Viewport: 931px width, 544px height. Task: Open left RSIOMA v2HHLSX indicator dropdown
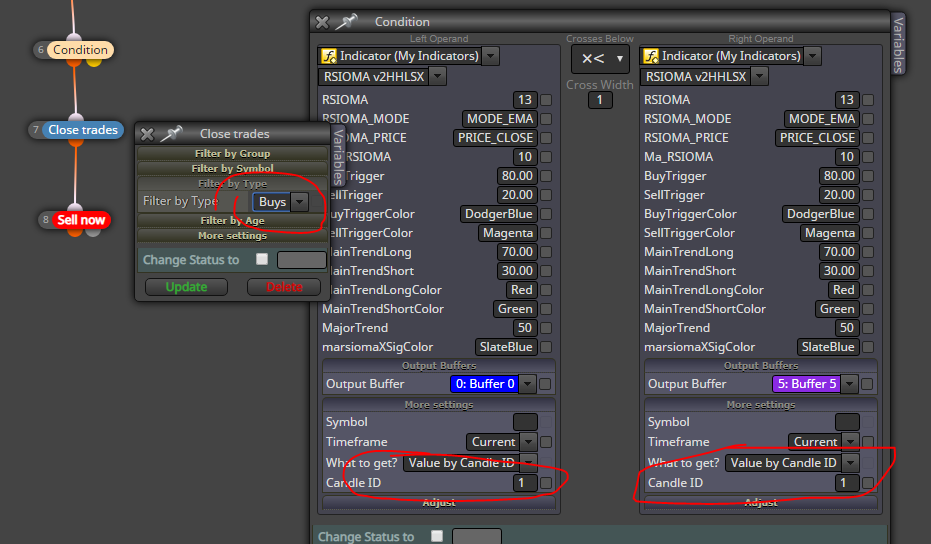click(x=438, y=77)
